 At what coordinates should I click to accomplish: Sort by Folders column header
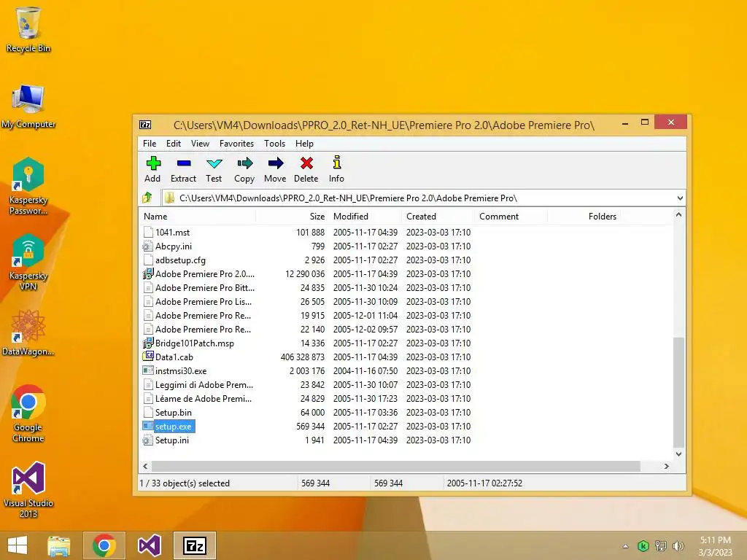(x=584, y=216)
